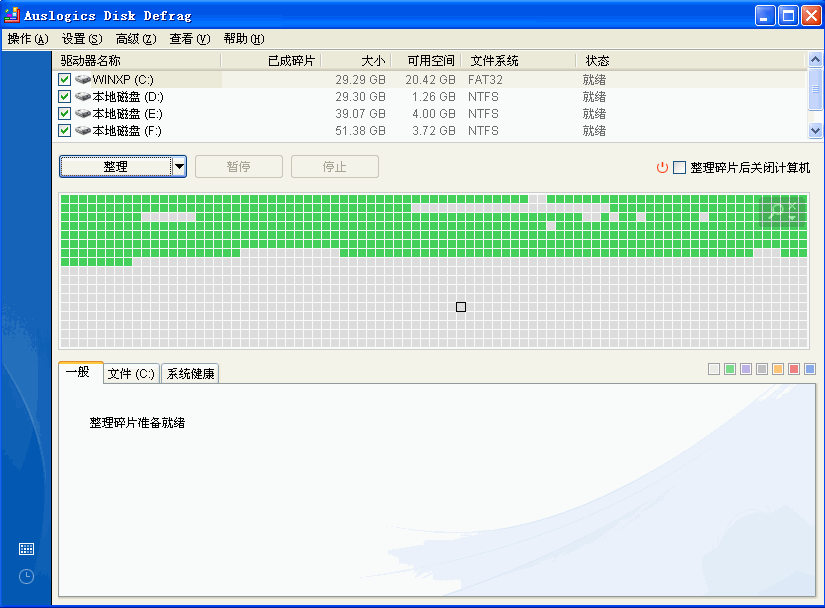Sort by 驱动器名称 column header
Image resolution: width=825 pixels, height=608 pixels.
[x=137, y=61]
